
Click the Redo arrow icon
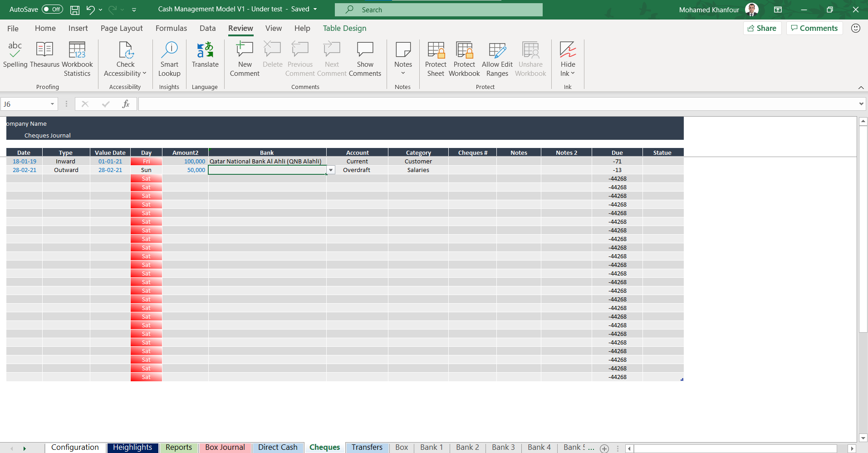coord(113,10)
